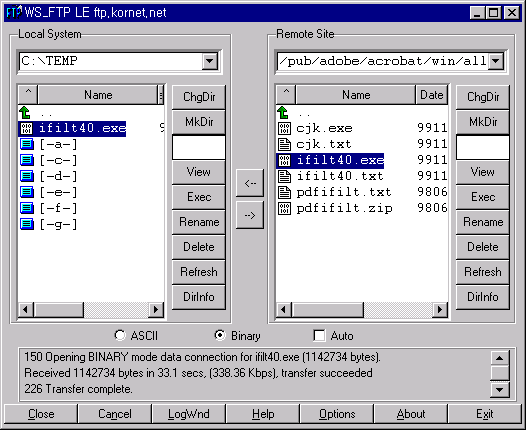Click the local ifilt40.exe binary file icon

pos(27,128)
